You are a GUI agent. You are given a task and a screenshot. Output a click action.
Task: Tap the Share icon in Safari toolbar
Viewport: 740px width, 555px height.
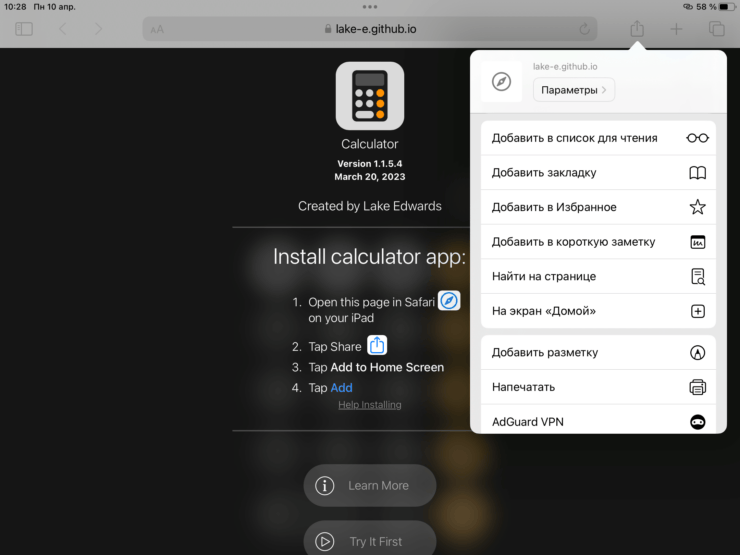[637, 29]
